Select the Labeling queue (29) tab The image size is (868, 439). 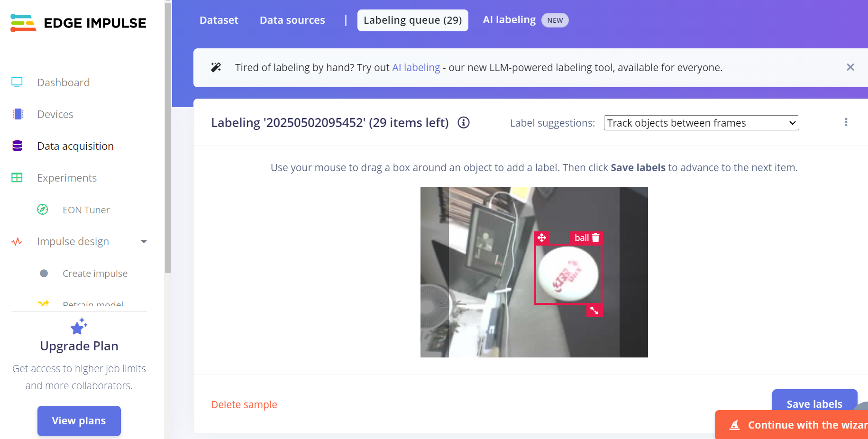pyautogui.click(x=413, y=20)
